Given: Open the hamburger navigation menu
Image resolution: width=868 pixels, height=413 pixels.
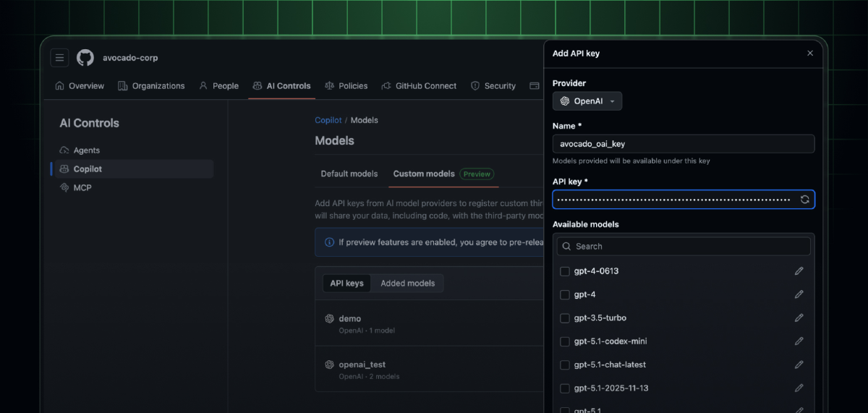Looking at the screenshot, I should click(59, 58).
